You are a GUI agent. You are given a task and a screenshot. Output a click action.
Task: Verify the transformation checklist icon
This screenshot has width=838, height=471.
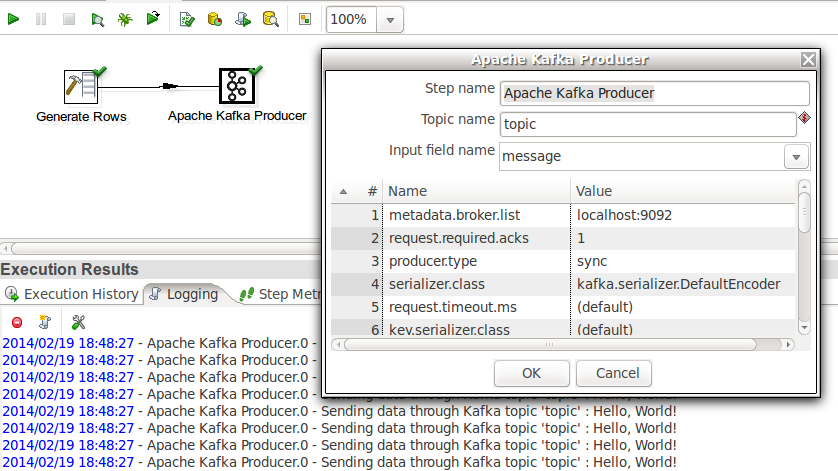click(187, 20)
